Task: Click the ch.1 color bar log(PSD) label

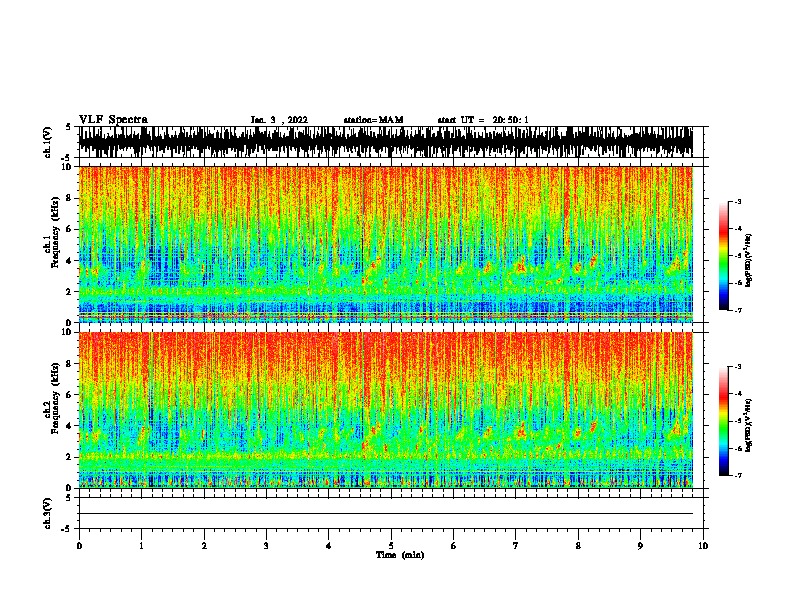Action: (x=749, y=260)
